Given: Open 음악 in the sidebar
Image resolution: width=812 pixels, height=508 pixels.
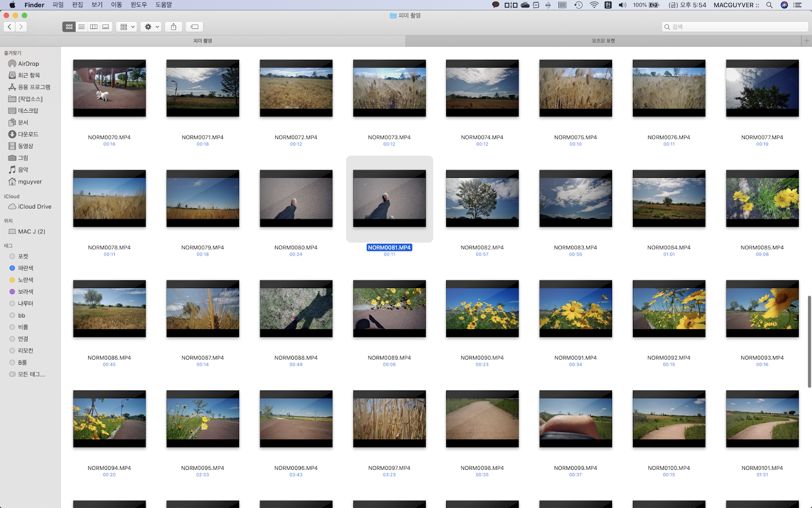Looking at the screenshot, I should tap(23, 170).
